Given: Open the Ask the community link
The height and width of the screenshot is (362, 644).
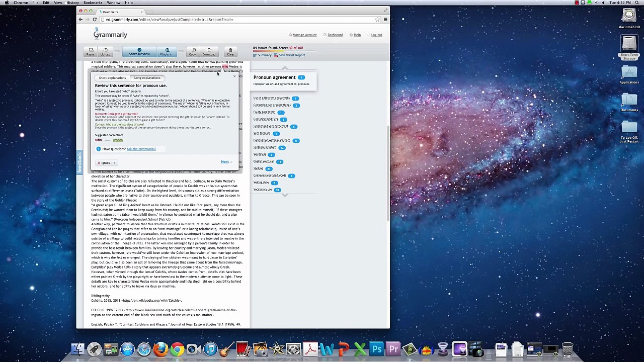Looking at the screenshot, I should point(141,149).
